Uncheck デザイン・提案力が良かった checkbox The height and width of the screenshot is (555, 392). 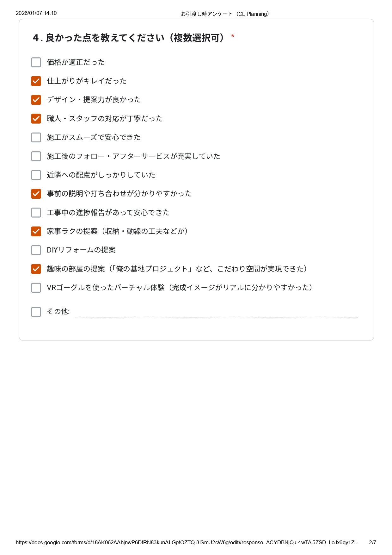36,100
